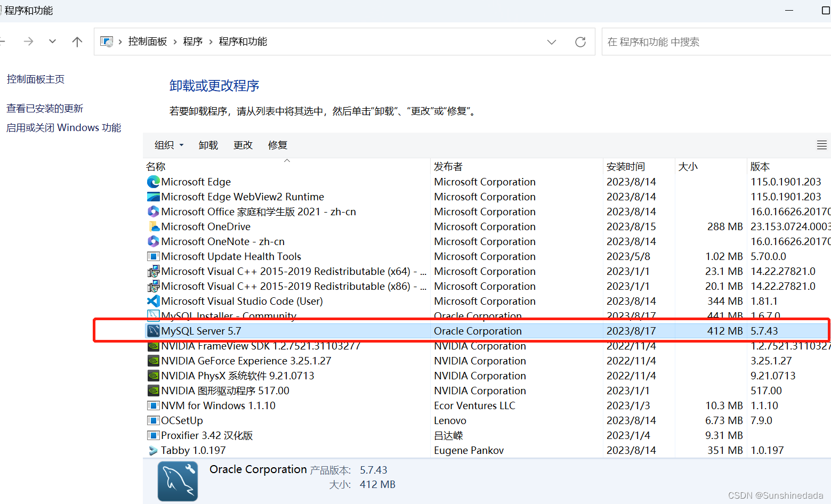Refresh the 程序和功能 view
831x504 pixels.
(580, 42)
